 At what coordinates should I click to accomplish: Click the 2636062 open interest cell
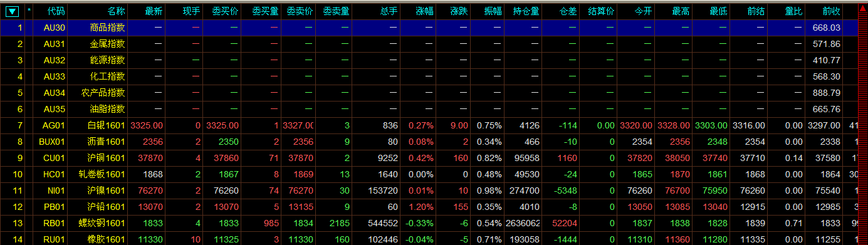point(523,223)
